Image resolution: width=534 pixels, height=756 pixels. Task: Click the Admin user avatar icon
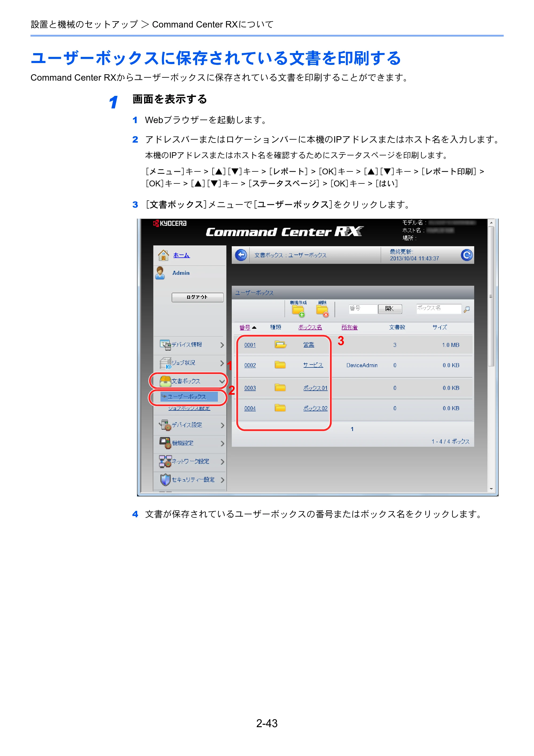pyautogui.click(x=160, y=273)
